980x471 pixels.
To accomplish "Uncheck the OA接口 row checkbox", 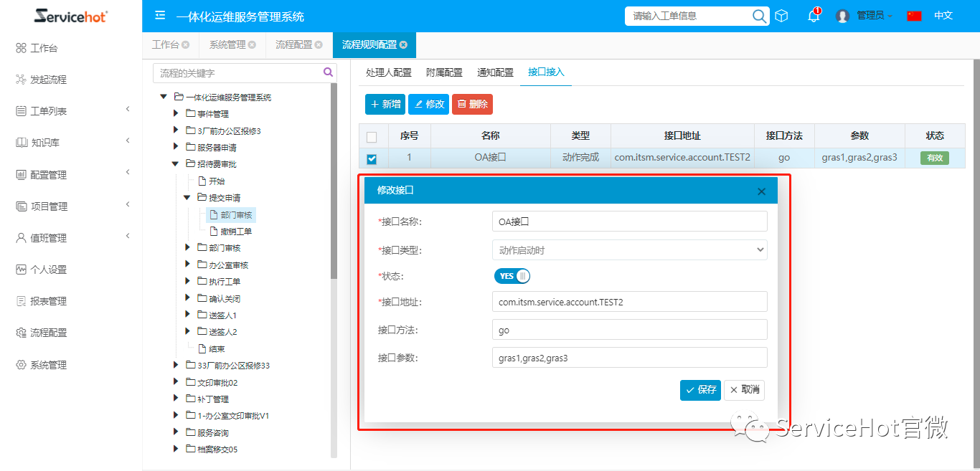I will [x=372, y=158].
